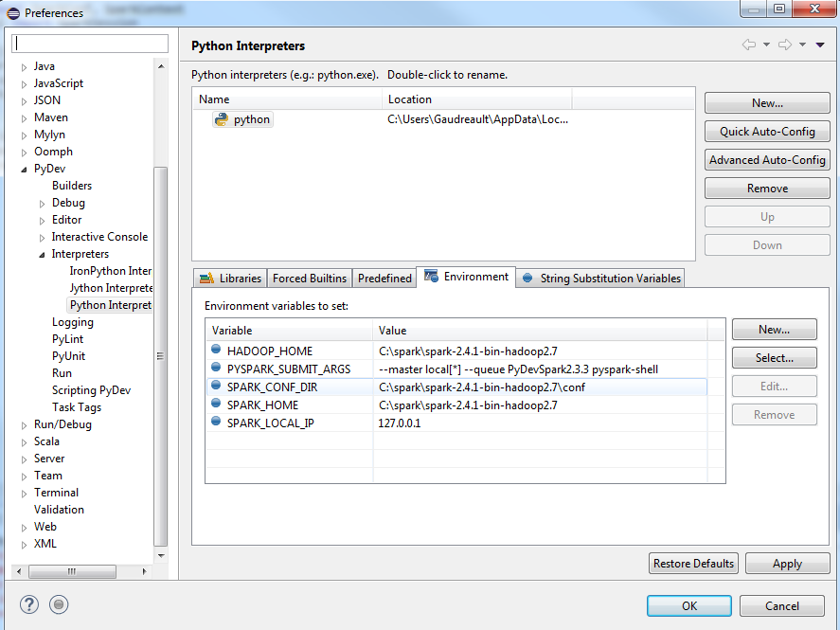Click New... to add a Python interpreter
The width and height of the screenshot is (840, 630).
tap(767, 103)
